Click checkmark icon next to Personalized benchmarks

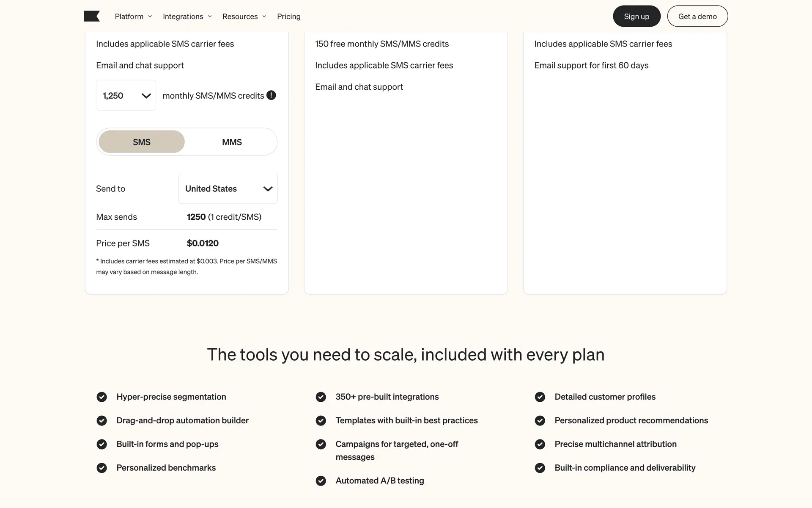101,468
